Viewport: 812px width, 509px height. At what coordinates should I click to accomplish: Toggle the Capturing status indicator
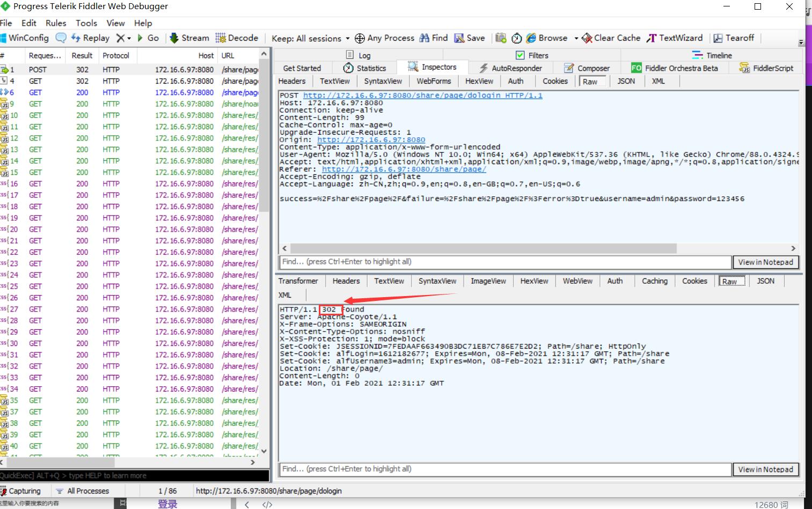(x=20, y=491)
